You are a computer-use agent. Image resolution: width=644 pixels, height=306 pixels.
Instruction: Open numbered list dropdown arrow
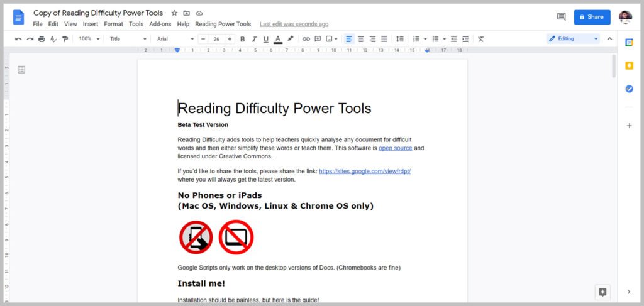click(425, 39)
